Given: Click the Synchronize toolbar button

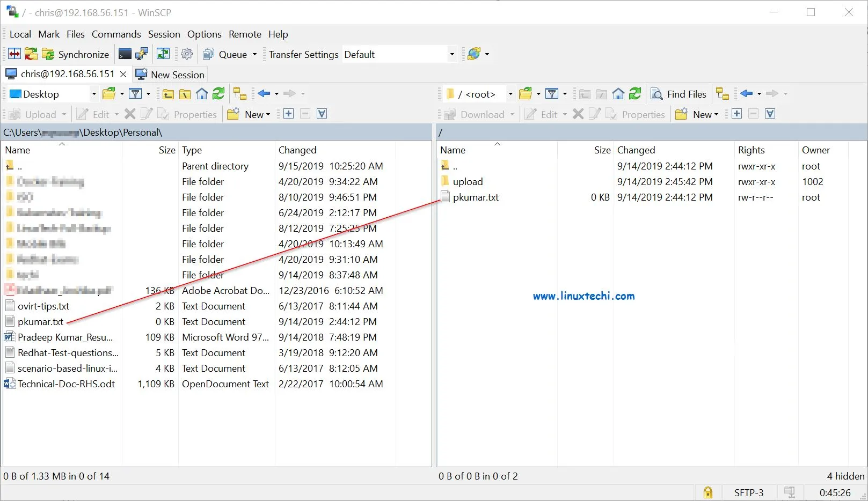Looking at the screenshot, I should pos(76,54).
